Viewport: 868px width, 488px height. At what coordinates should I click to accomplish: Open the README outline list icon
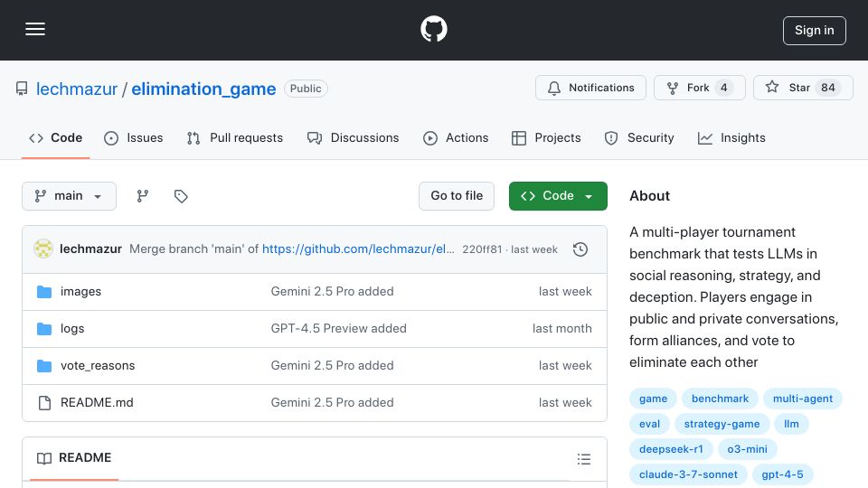(x=583, y=459)
